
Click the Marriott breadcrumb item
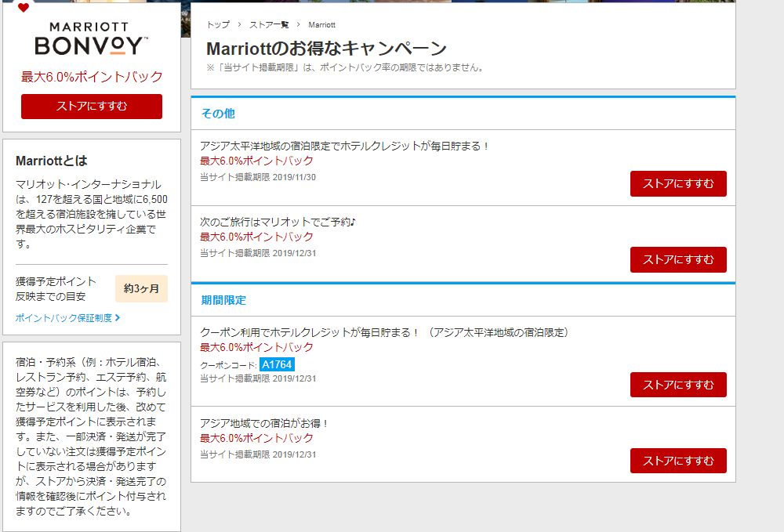[321, 24]
